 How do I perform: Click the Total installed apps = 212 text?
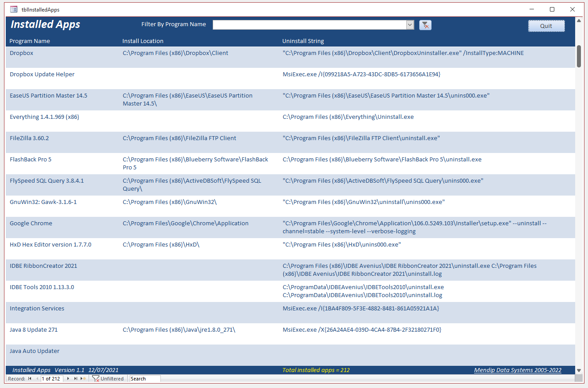tap(316, 370)
